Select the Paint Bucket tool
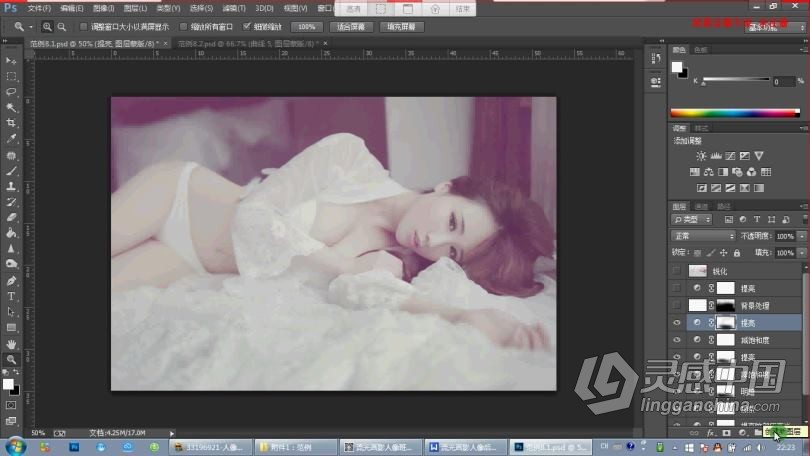The height and width of the screenshot is (456, 810). click(11, 233)
